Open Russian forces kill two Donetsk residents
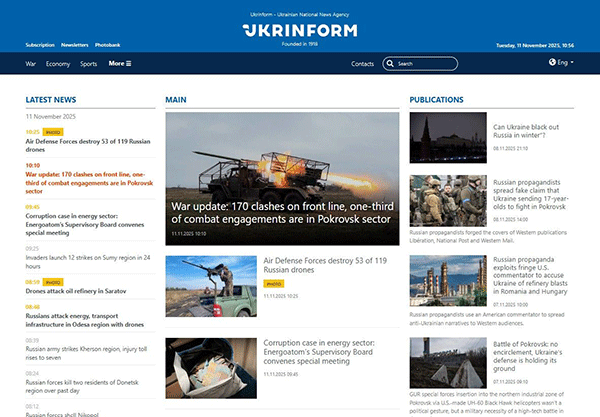This screenshot has width=600, height=417. [82, 386]
